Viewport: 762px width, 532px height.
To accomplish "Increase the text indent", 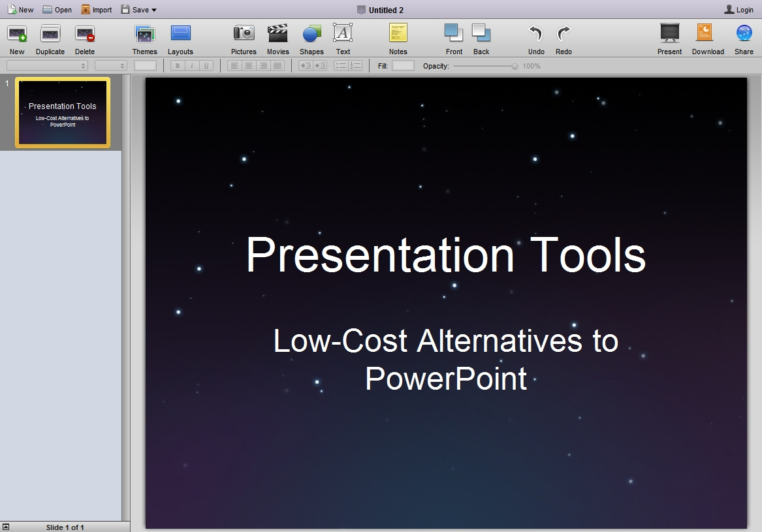I will (320, 65).
